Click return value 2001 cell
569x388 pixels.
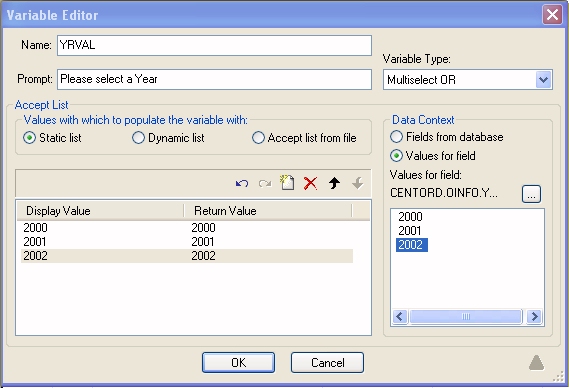203,241
